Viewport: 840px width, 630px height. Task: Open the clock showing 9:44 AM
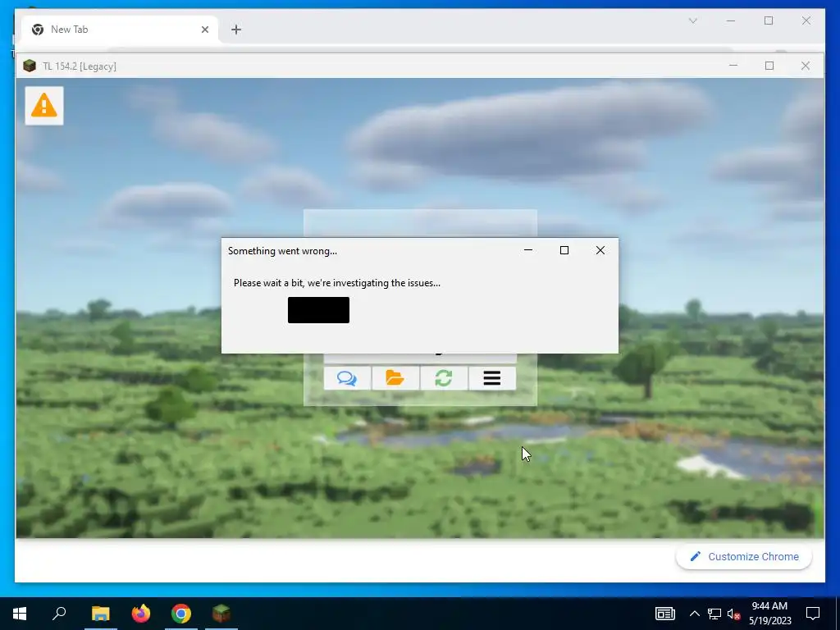point(769,614)
